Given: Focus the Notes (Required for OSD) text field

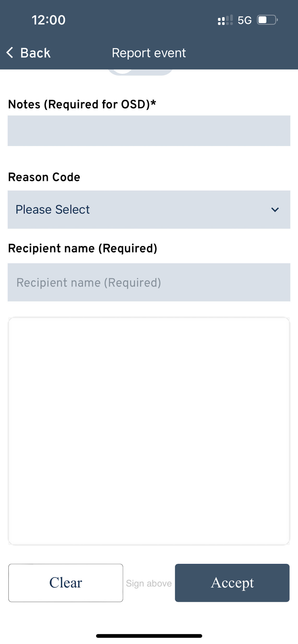Looking at the screenshot, I should tap(149, 131).
